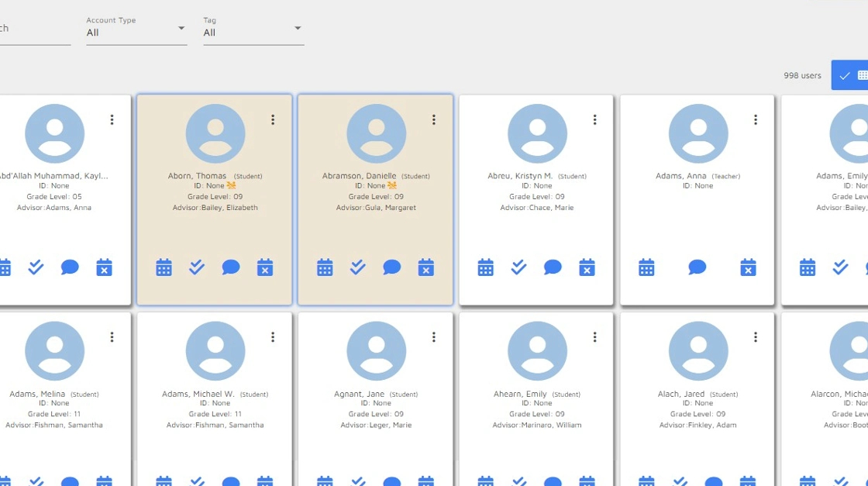Click calendar-cancel icon for Aborn, Thomas
The width and height of the screenshot is (868, 486).
pos(265,267)
